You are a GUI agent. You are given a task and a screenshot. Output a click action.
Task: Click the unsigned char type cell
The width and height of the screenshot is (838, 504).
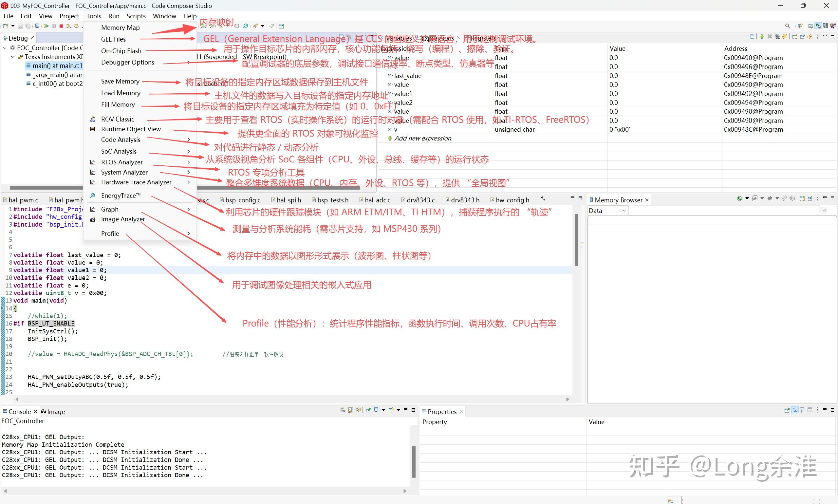tap(550, 129)
